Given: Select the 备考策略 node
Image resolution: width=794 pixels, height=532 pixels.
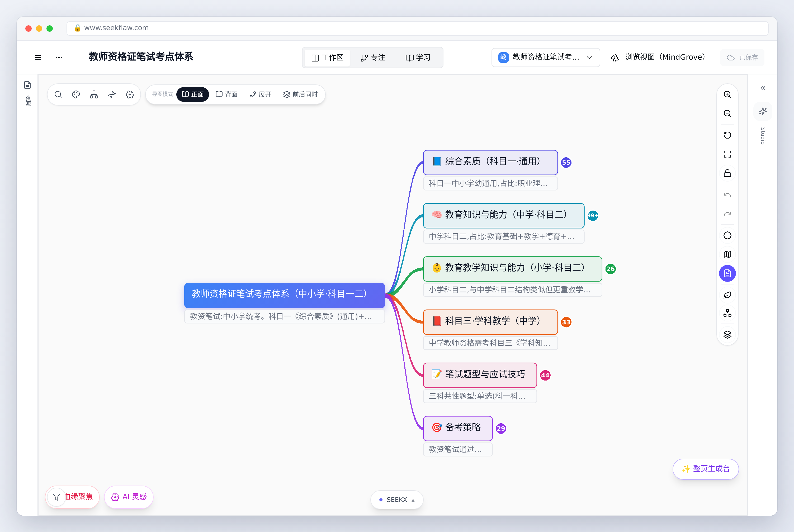Looking at the screenshot, I should click(458, 428).
